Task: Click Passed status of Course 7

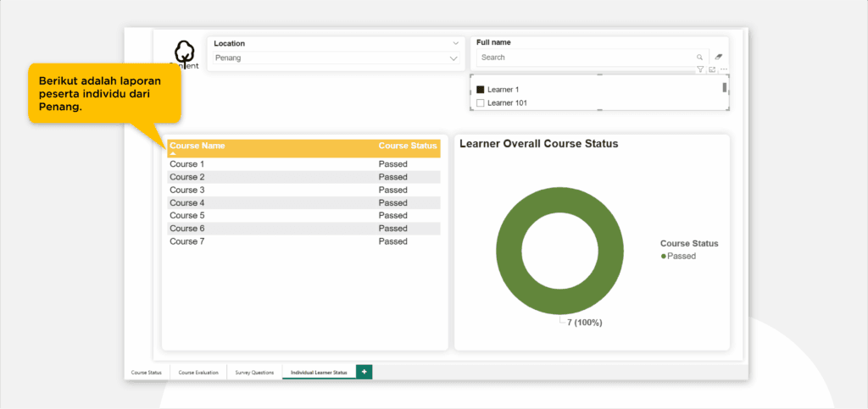Action: [393, 241]
